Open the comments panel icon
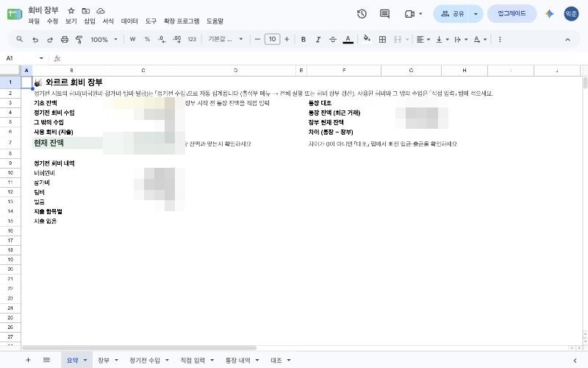The height and width of the screenshot is (368, 588). 384,14
